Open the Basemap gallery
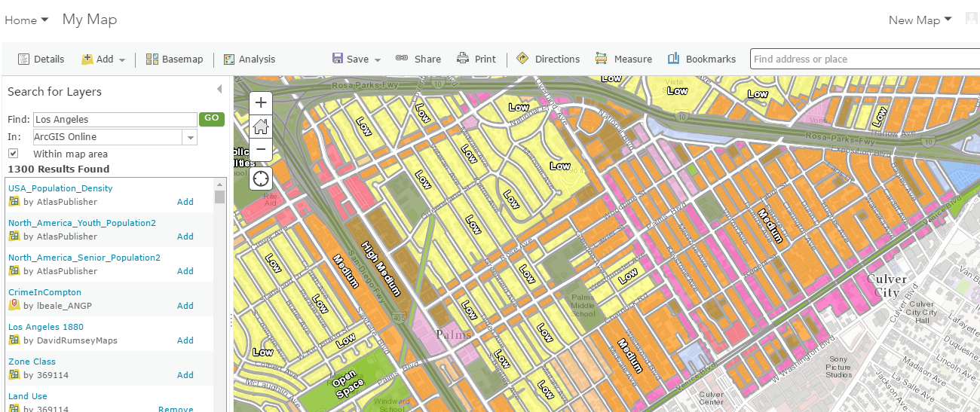Image resolution: width=980 pixels, height=412 pixels. tap(174, 59)
